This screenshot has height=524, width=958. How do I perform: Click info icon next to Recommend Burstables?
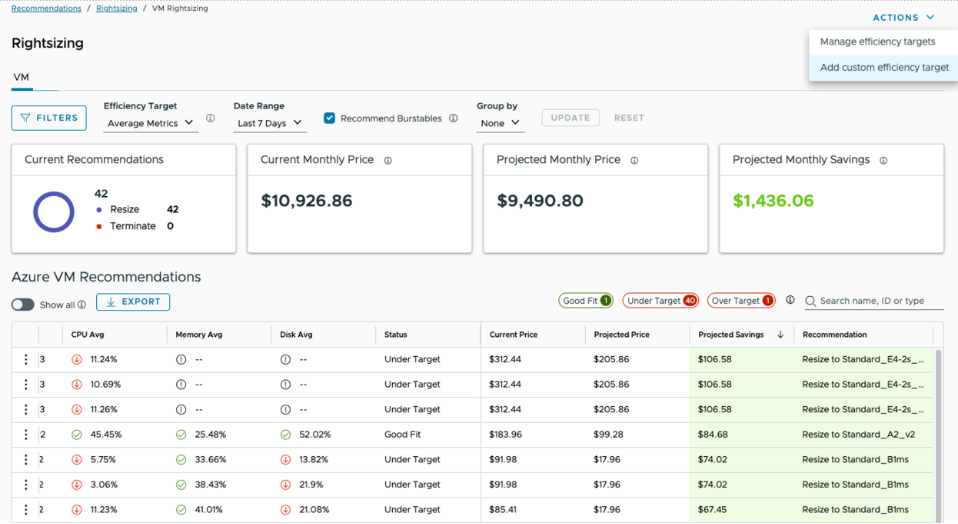coord(453,118)
